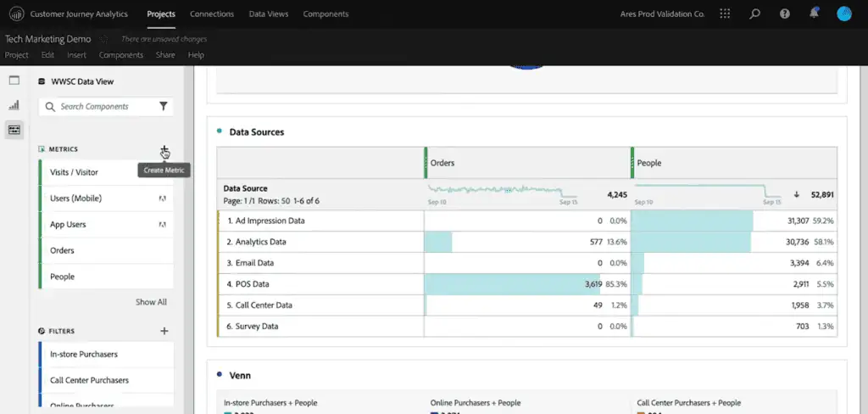The height and width of the screenshot is (414, 868).
Task: Select the Call Center Purchasers filter
Action: pos(106,380)
